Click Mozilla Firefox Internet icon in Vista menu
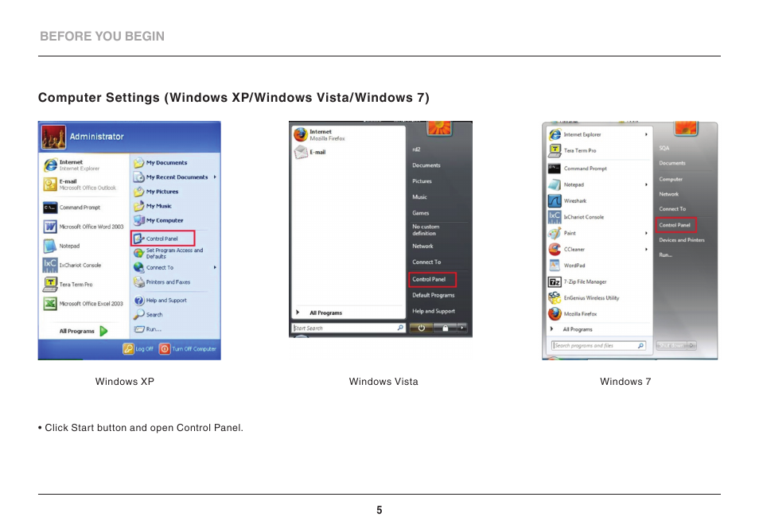The height and width of the screenshot is (532, 759). click(301, 135)
